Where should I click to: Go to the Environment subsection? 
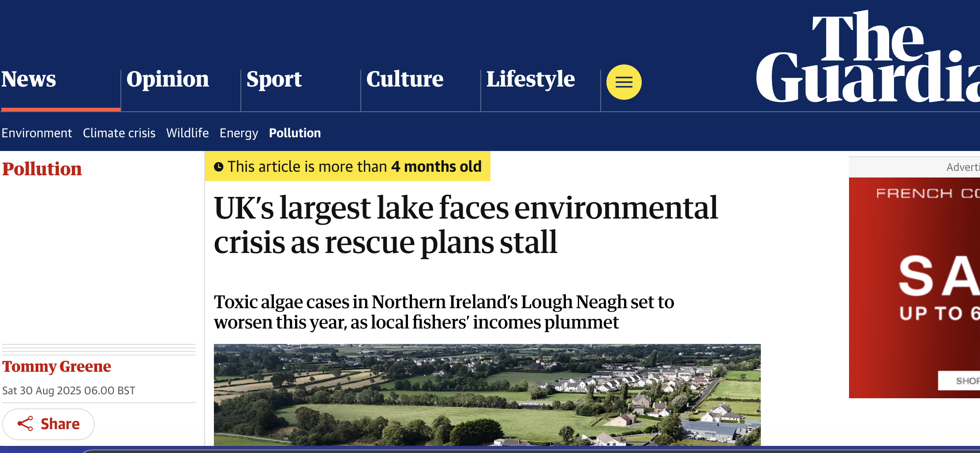pyautogui.click(x=37, y=133)
